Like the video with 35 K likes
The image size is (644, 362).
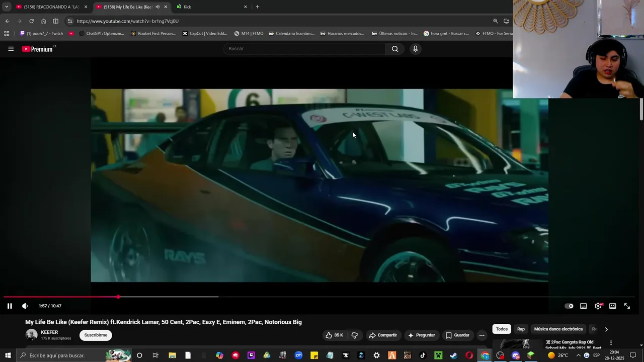click(x=335, y=335)
